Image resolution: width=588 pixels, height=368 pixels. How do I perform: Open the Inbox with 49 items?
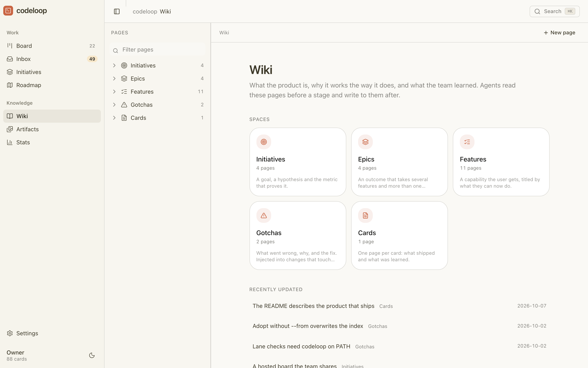tap(52, 59)
